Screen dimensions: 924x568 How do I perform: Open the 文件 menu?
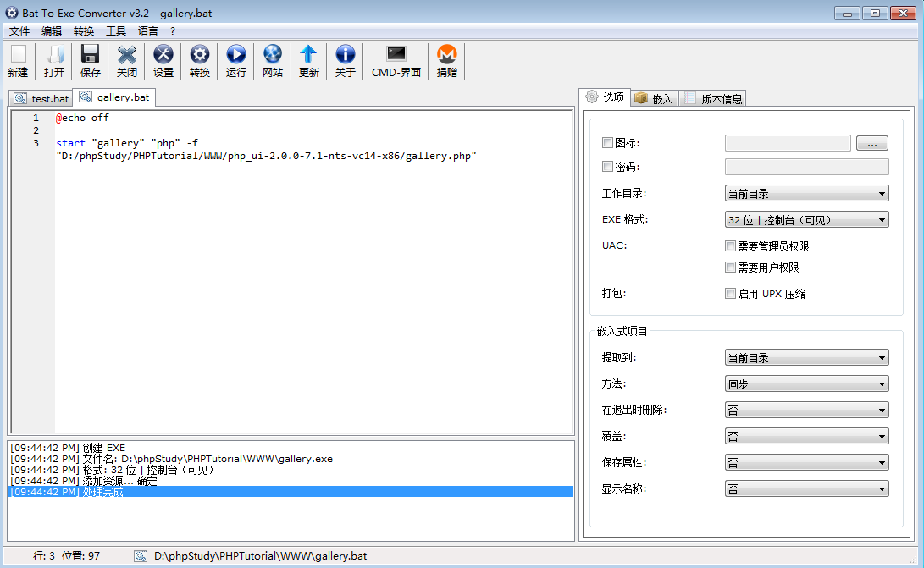pos(19,31)
